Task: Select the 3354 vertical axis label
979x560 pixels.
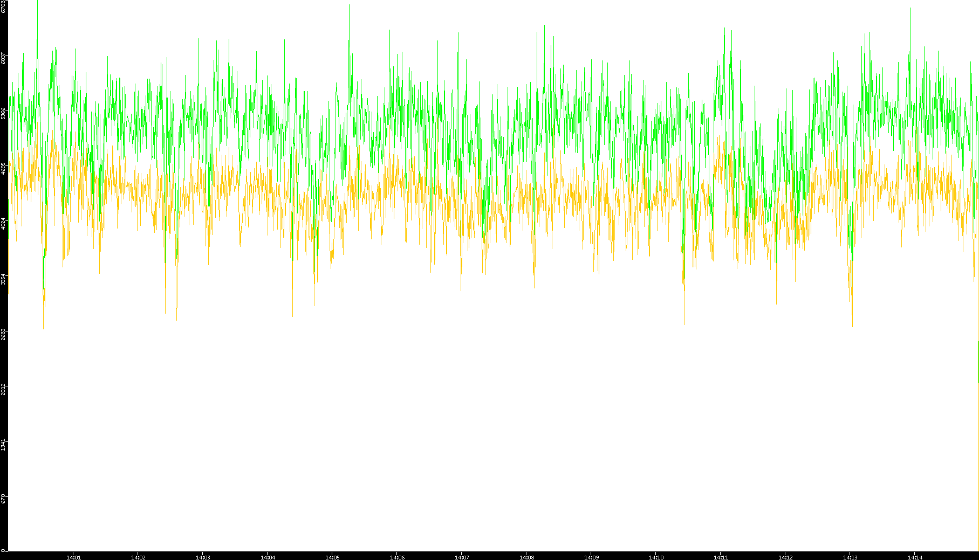Action: pyautogui.click(x=4, y=279)
